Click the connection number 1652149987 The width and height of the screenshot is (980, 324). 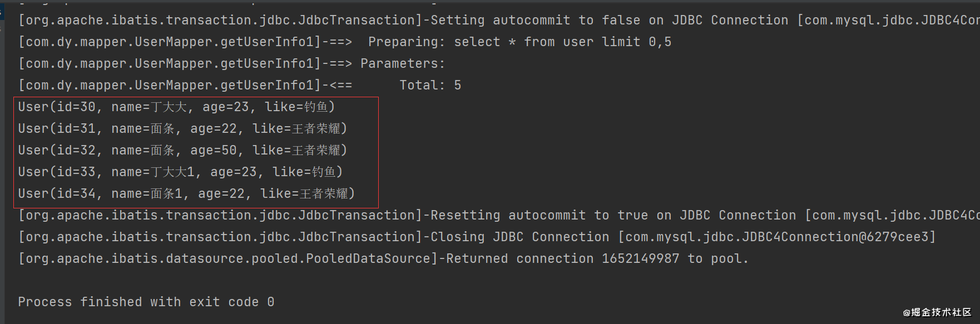[x=640, y=259]
